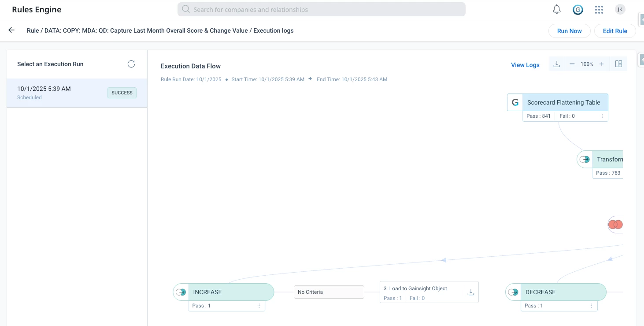Click Pass : 841 count
644x326 pixels.
tap(538, 116)
